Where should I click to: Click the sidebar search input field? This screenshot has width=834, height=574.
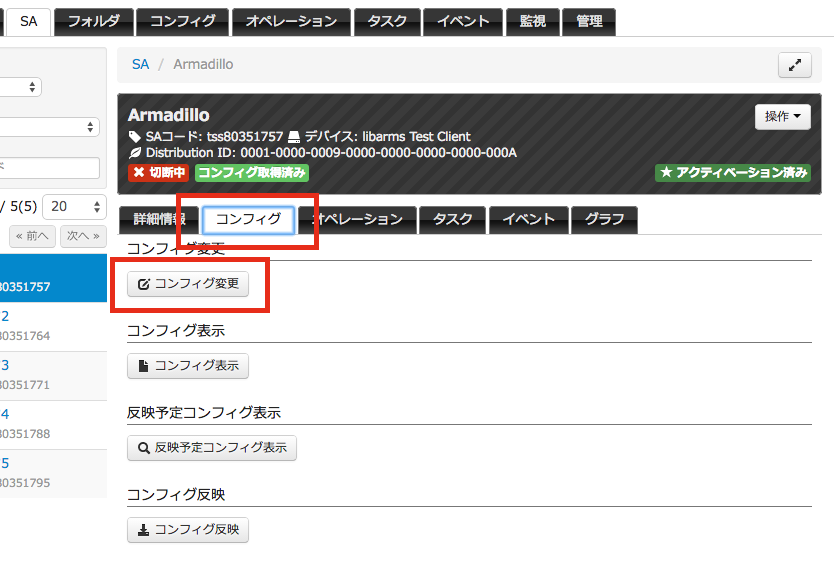point(49,168)
